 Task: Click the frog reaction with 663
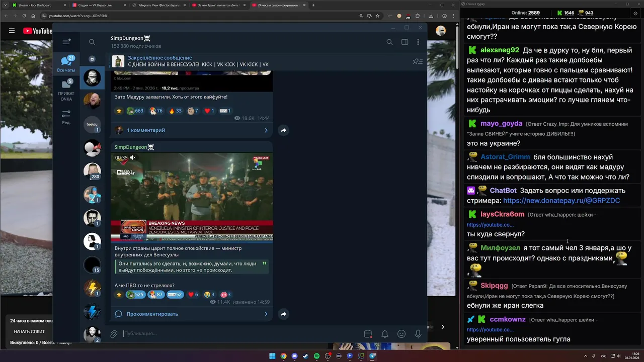pos(135,111)
